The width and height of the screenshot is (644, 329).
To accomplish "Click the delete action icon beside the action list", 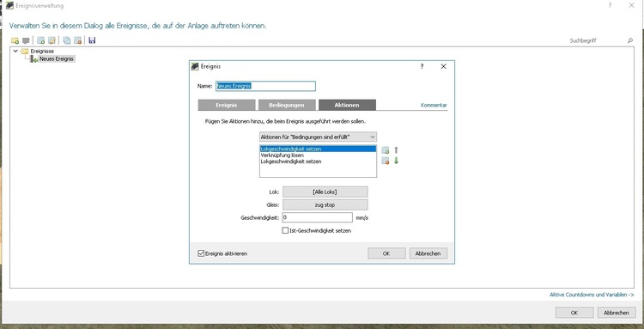I will (x=386, y=161).
